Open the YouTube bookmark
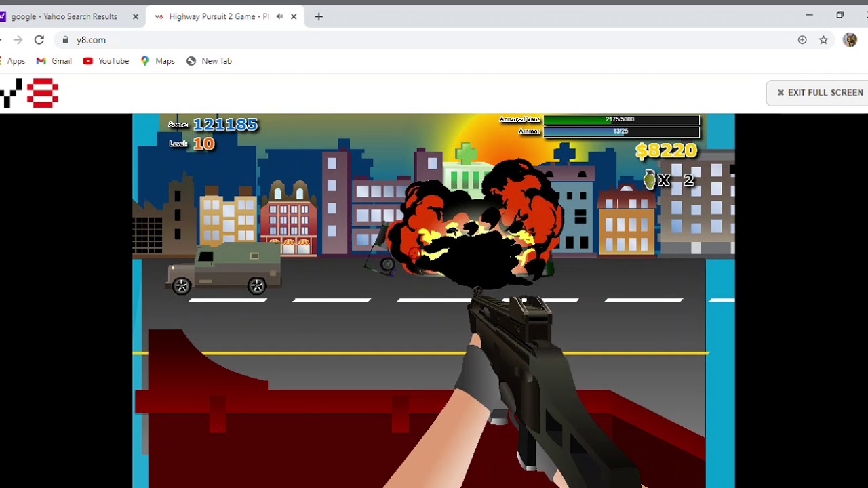Viewport: 868px width, 488px height. pyautogui.click(x=106, y=61)
